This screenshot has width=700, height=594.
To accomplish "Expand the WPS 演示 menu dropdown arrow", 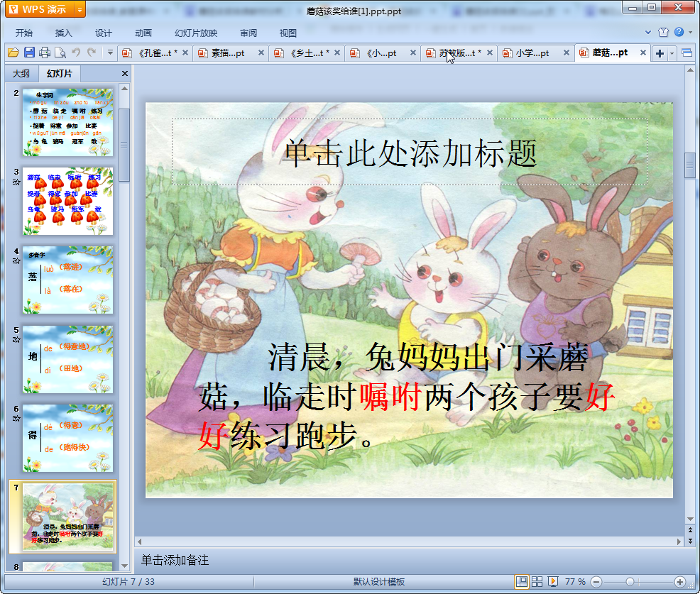I will (80, 9).
